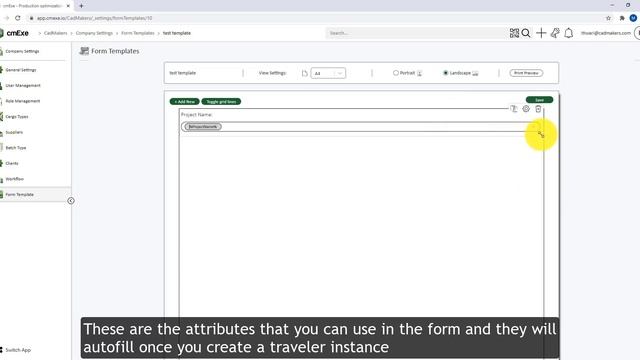Click Form Templates breadcrumb link
This screenshot has height=360, width=640.
[x=138, y=33]
